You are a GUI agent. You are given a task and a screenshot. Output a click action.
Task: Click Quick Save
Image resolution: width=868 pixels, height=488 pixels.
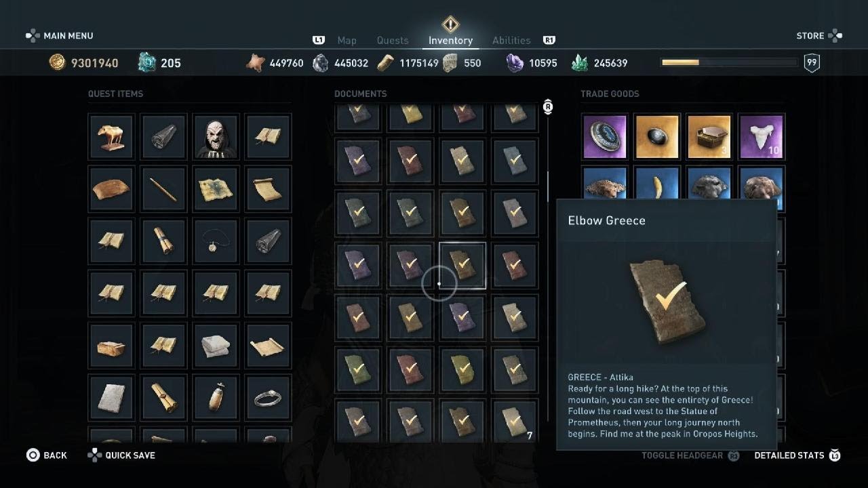pyautogui.click(x=121, y=455)
